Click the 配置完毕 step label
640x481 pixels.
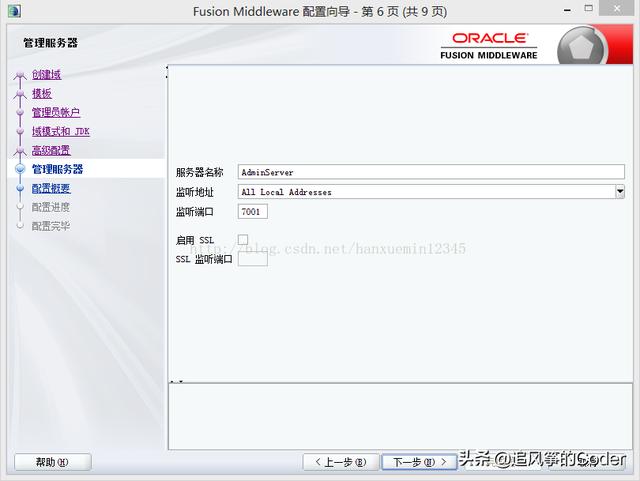point(51,226)
